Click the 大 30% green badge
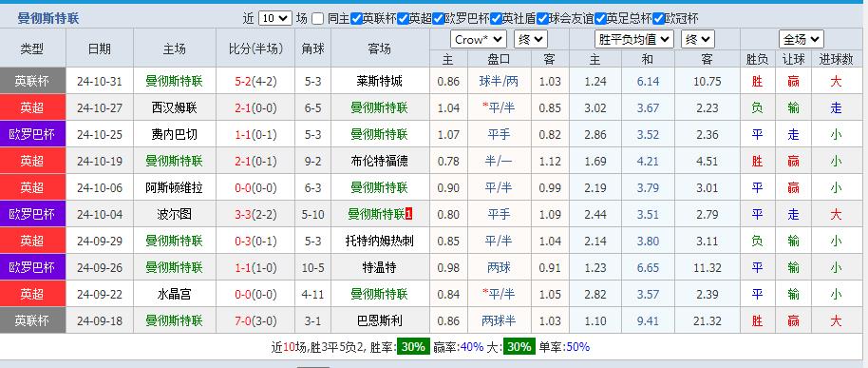Screen dimensions: 868x368 coord(520,347)
